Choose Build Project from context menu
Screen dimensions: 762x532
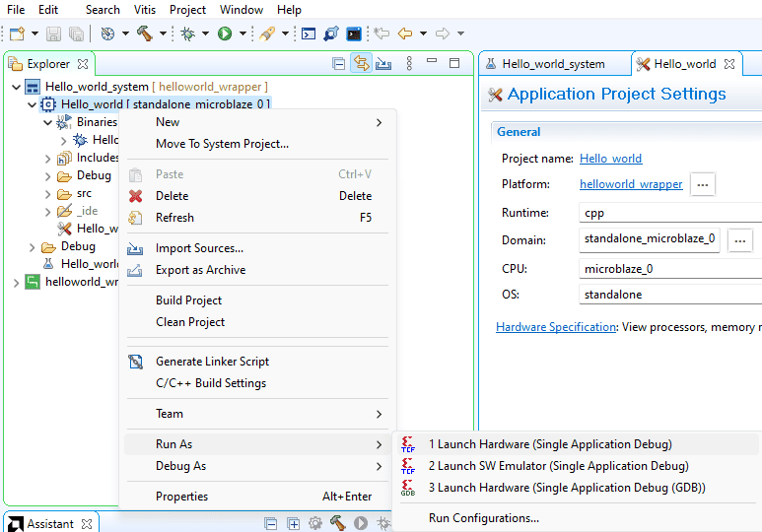tap(188, 300)
